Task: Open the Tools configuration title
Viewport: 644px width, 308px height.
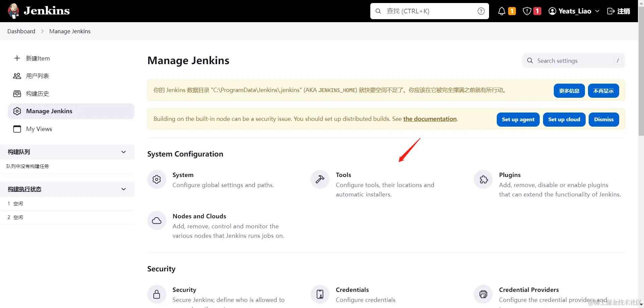Action: point(343,175)
